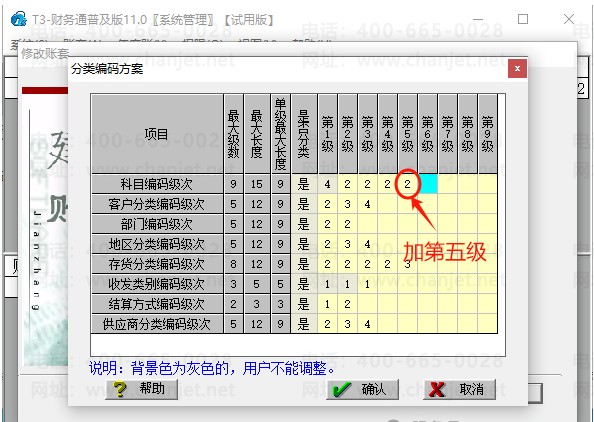Select 第3级 cell in 收发类别编码级次 row
Image resolution: width=594 pixels, height=422 pixels.
[x=367, y=284]
